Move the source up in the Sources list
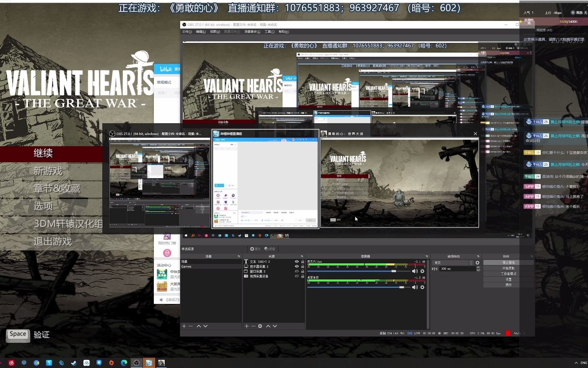The height and width of the screenshot is (368, 588). pyautogui.click(x=268, y=326)
